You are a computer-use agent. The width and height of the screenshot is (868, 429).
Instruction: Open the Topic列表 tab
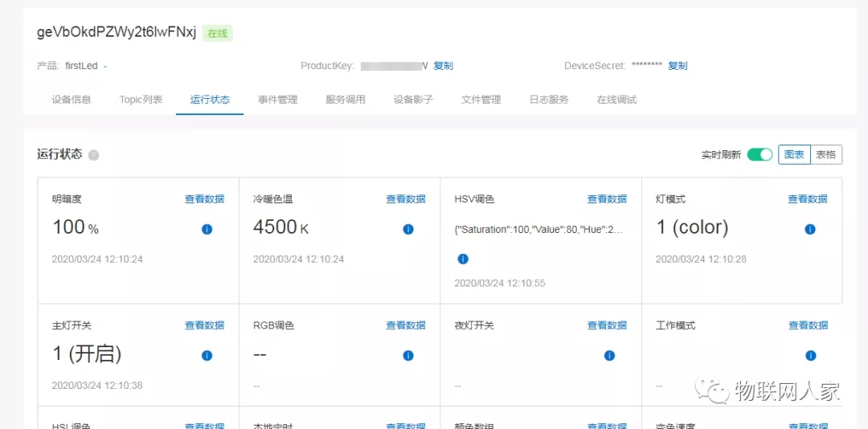pos(141,100)
